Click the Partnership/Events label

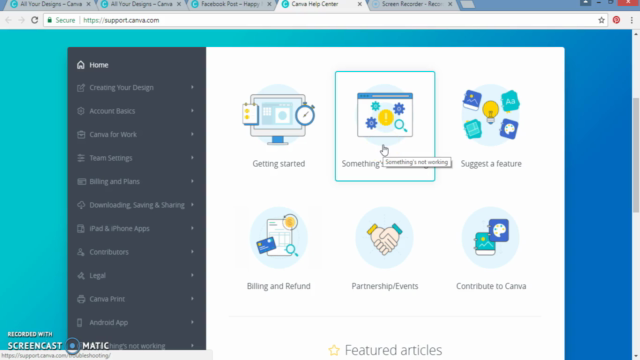click(x=385, y=286)
